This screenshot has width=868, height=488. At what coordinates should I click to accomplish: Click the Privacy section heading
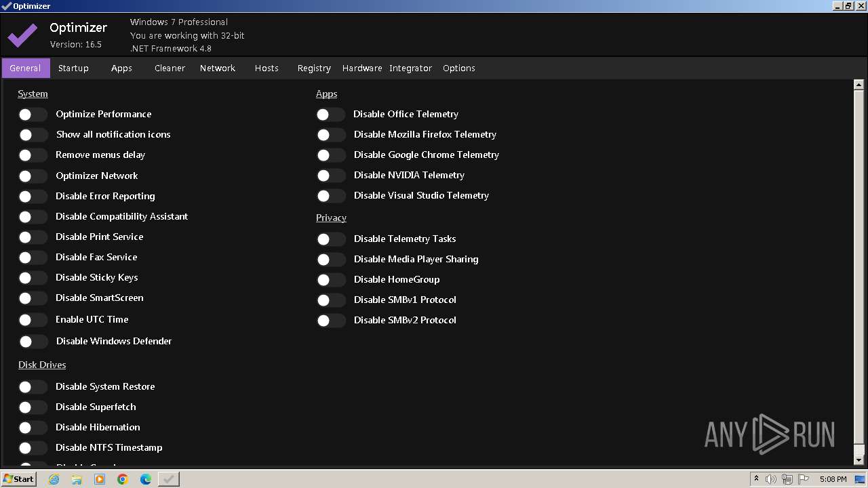point(331,218)
